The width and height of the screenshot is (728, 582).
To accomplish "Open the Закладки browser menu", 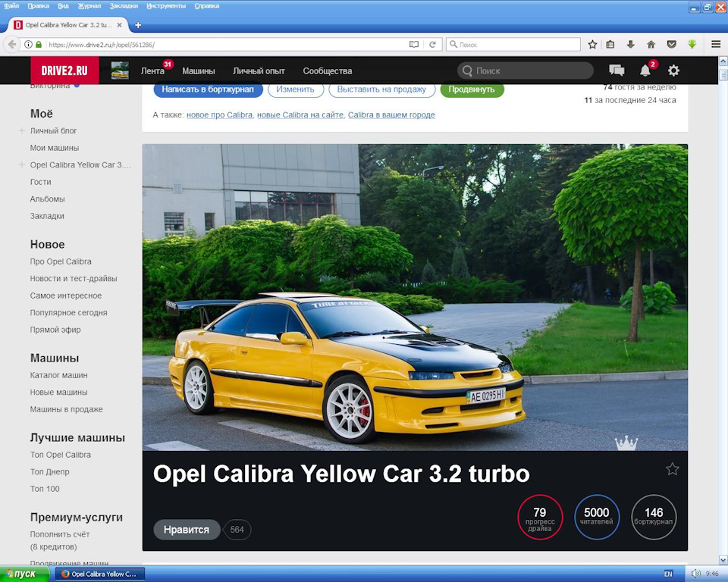I will [124, 6].
